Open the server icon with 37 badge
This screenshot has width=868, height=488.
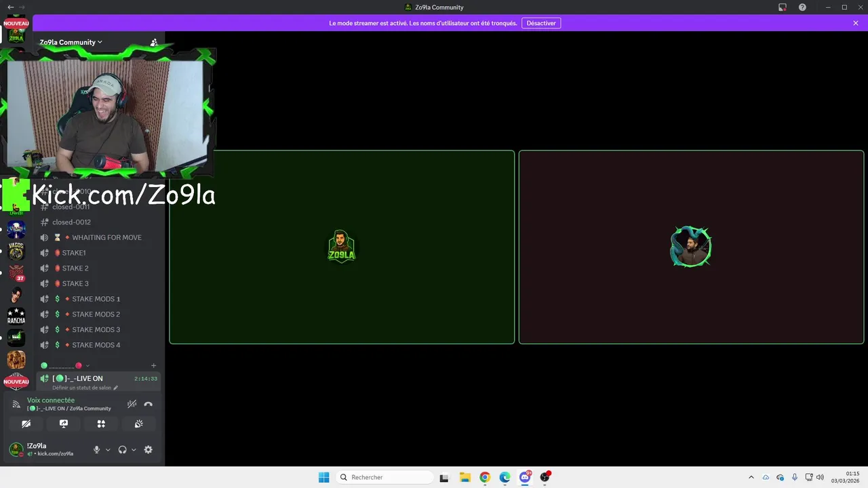tap(16, 273)
